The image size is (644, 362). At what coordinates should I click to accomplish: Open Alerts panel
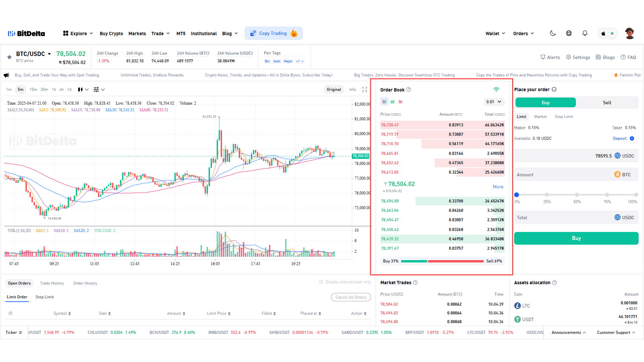[550, 57]
